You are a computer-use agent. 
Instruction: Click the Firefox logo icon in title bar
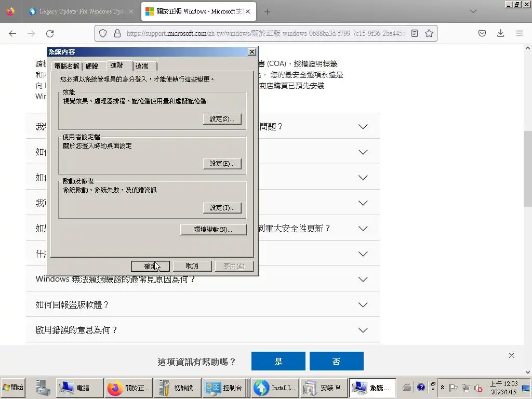pos(10,11)
